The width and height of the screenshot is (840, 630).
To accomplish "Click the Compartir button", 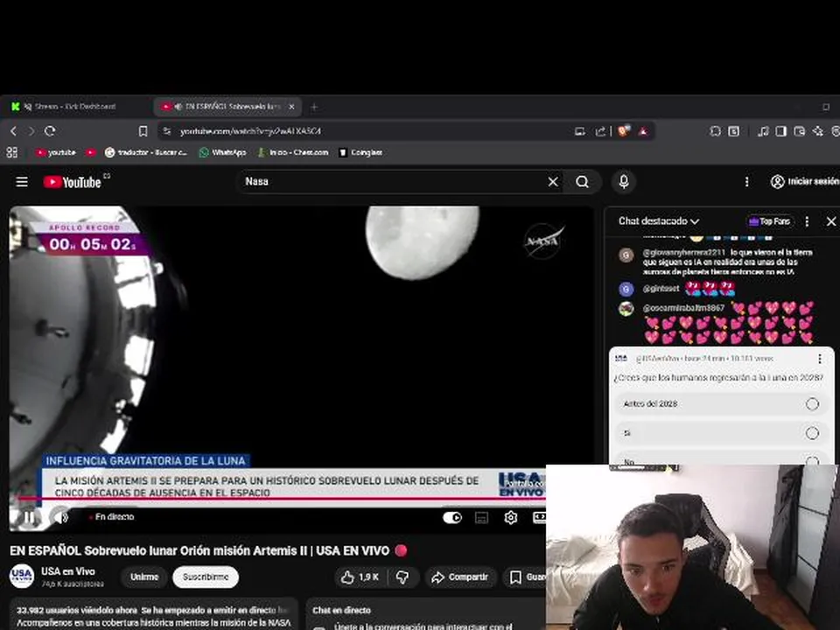I will click(x=461, y=577).
